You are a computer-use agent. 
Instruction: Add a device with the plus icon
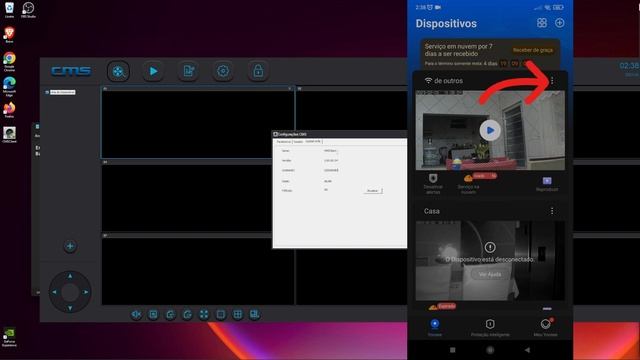(x=560, y=23)
